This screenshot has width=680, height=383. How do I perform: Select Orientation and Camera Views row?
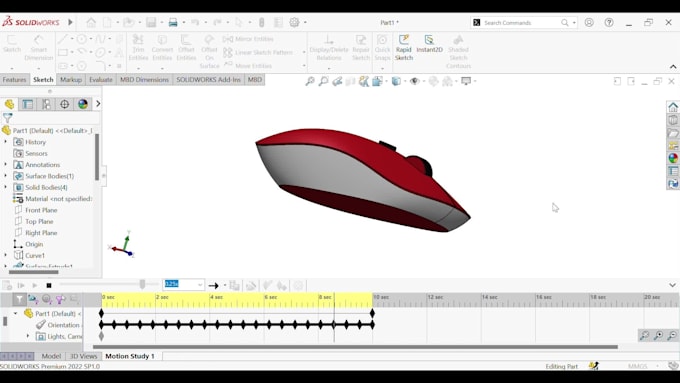tap(59, 325)
